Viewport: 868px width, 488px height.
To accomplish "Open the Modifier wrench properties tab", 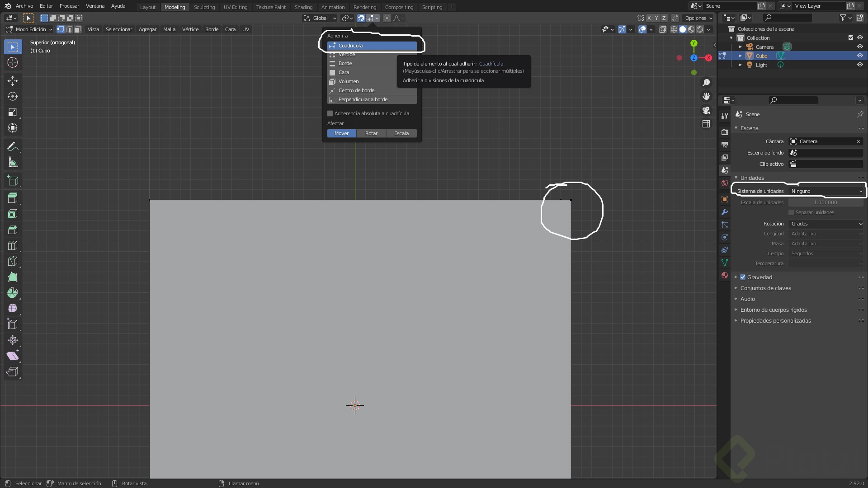I will point(725,212).
